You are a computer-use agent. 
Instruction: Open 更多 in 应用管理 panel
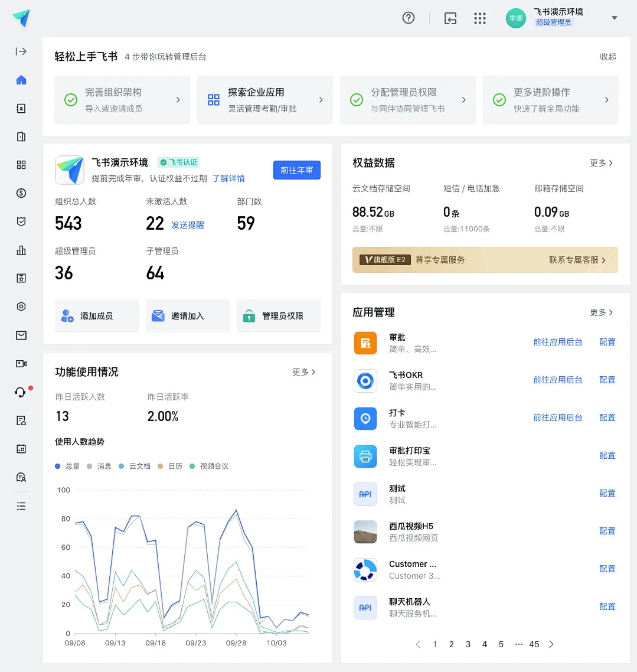point(601,312)
